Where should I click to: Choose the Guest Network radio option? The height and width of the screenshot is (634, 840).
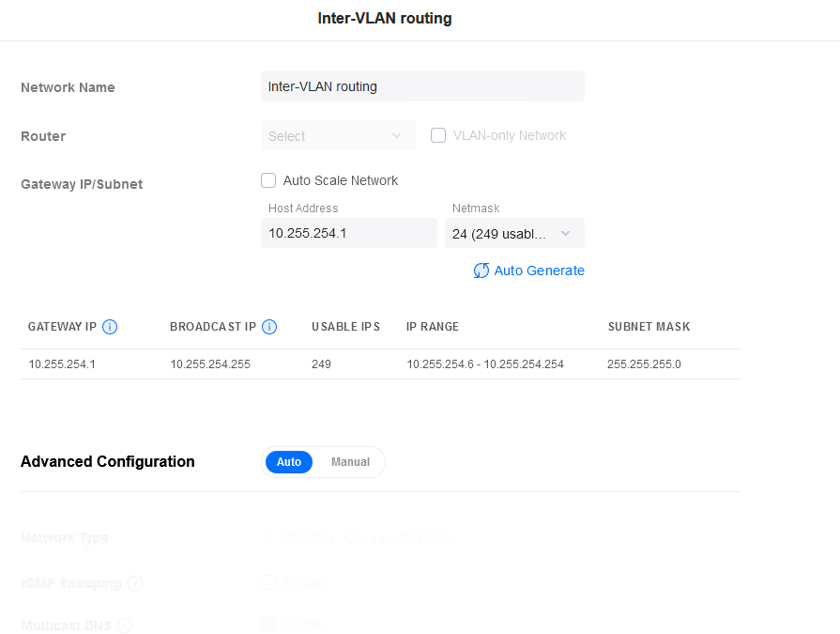tap(353, 538)
